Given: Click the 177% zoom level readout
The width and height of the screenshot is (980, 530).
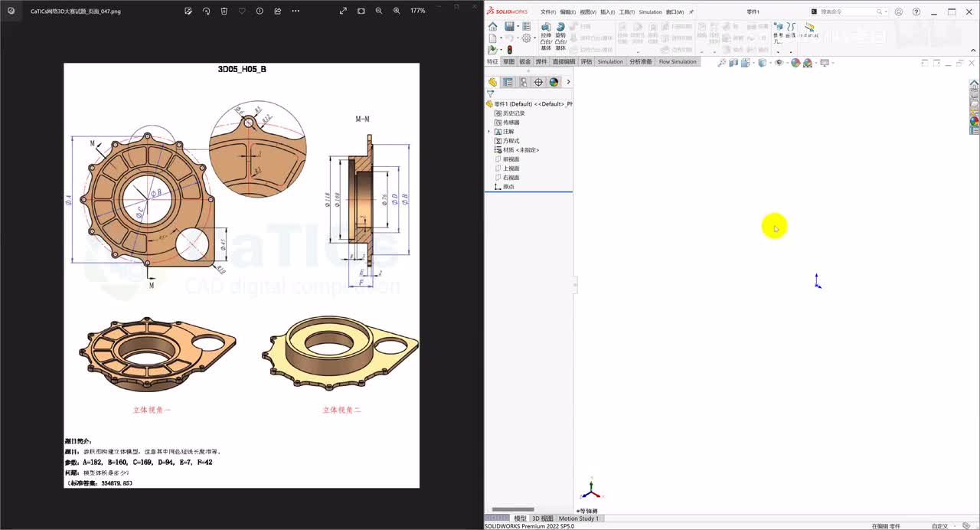Looking at the screenshot, I should pos(417,11).
